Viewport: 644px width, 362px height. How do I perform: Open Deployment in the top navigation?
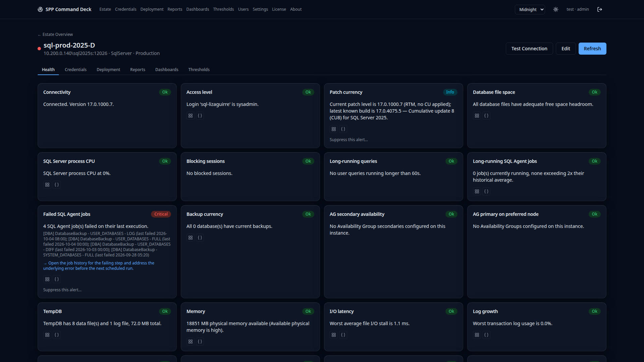tap(152, 9)
